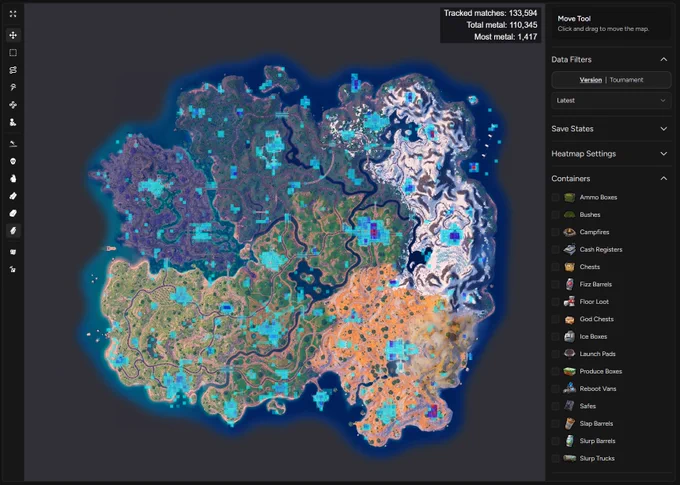Click the Most metal: 1,417 stat
The height and width of the screenshot is (485, 680).
click(506, 37)
